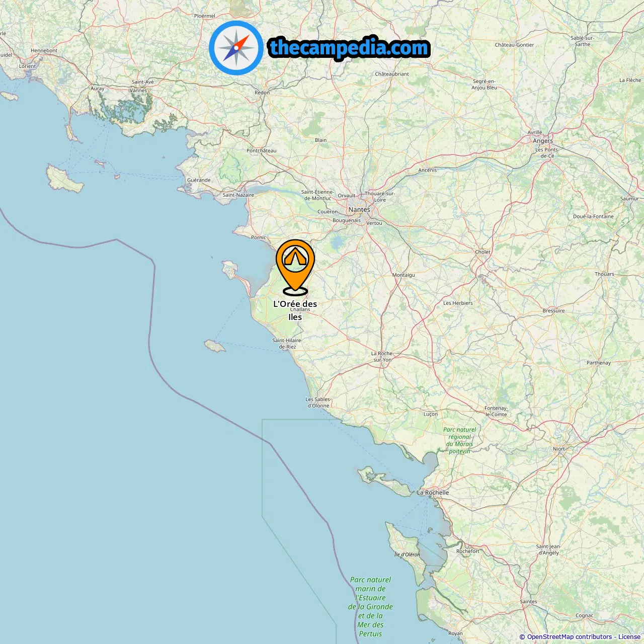Click the Nantes city label

point(359,209)
